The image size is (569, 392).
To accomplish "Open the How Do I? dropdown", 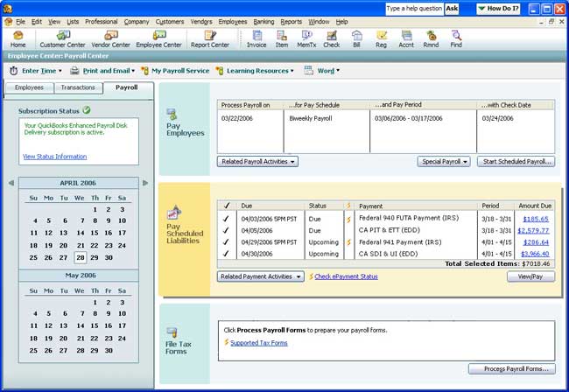I will tap(498, 9).
